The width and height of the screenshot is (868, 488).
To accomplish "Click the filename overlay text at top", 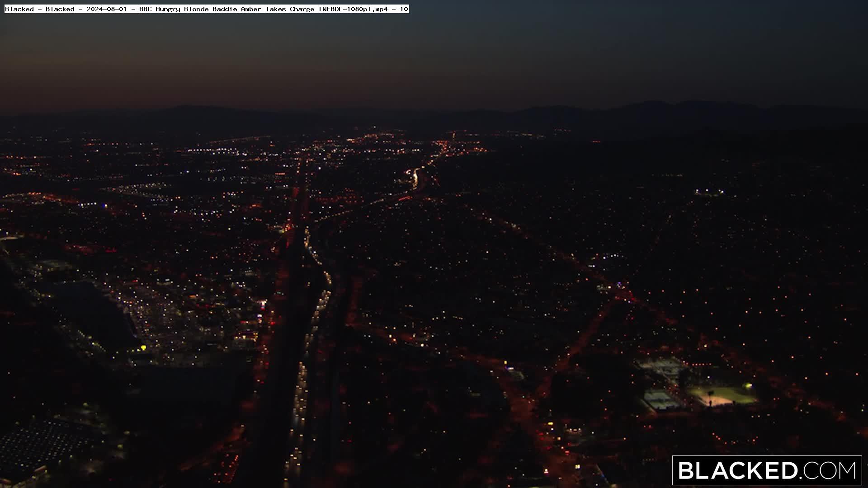I will click(207, 9).
